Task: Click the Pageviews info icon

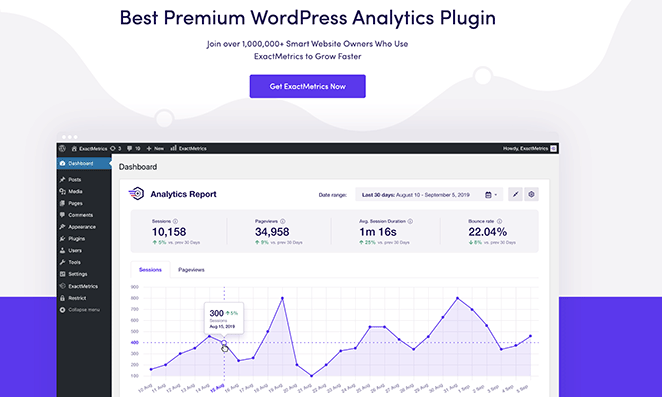Action: 282,221
